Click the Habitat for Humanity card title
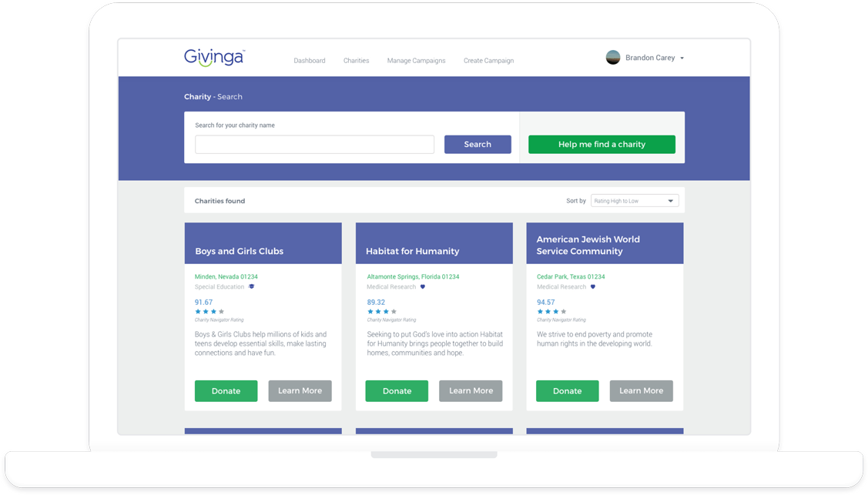 [x=412, y=251]
